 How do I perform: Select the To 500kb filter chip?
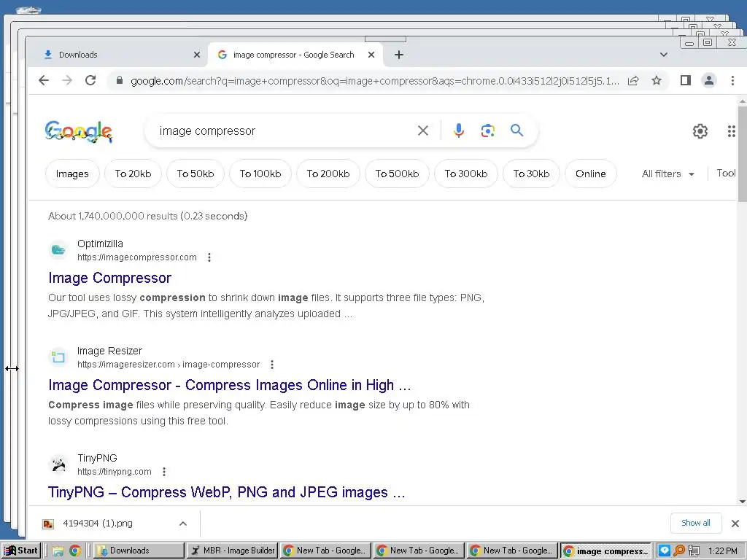pos(397,174)
